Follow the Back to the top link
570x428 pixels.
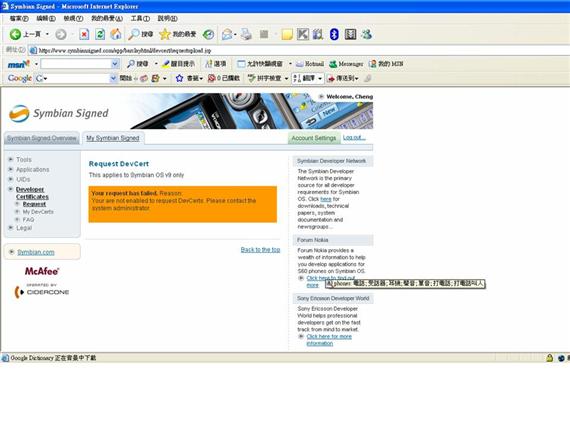point(260,250)
